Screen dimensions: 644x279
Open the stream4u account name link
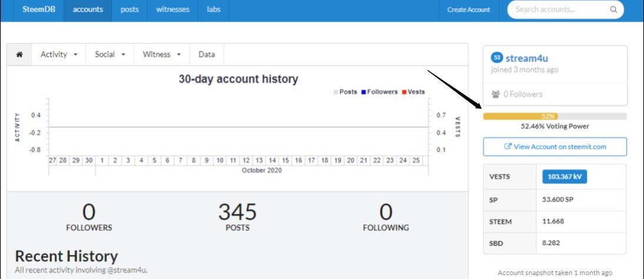click(527, 58)
